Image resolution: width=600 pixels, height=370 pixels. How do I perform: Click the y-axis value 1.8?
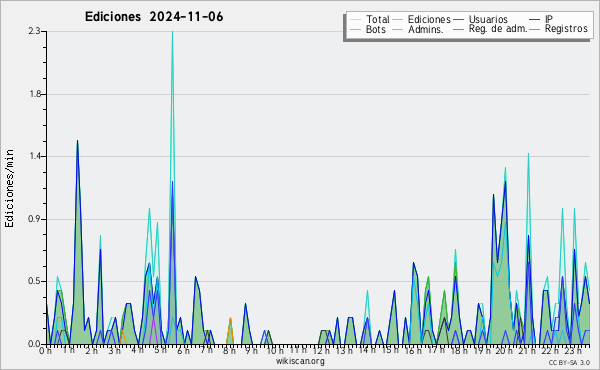35,94
